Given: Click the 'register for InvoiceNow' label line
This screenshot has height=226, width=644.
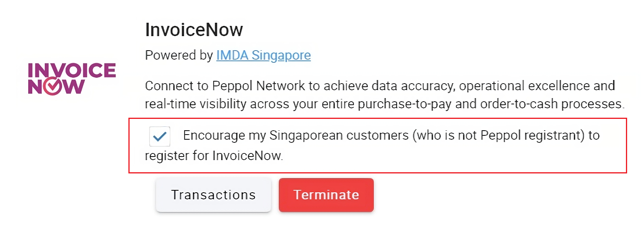Looking at the screenshot, I should [x=214, y=156].
